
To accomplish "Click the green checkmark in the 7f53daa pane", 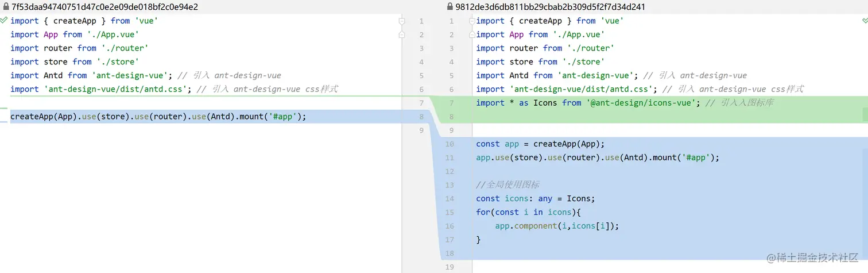I will click(4, 20).
